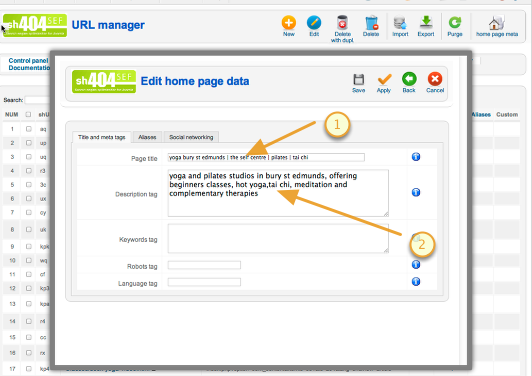The height and width of the screenshot is (376, 532).
Task: Switch to the Aliases tab
Action: (x=147, y=137)
